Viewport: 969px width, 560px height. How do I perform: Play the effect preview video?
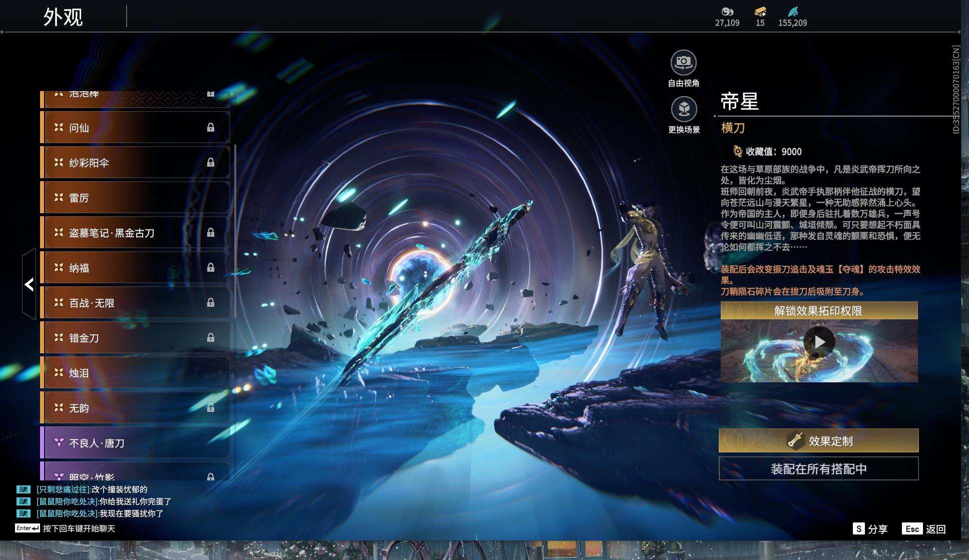pyautogui.click(x=819, y=342)
